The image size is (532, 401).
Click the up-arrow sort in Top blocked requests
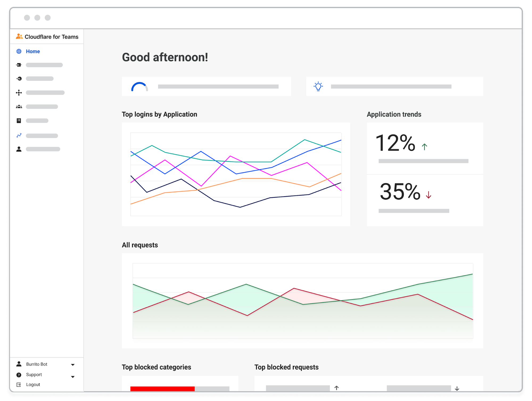click(x=336, y=388)
